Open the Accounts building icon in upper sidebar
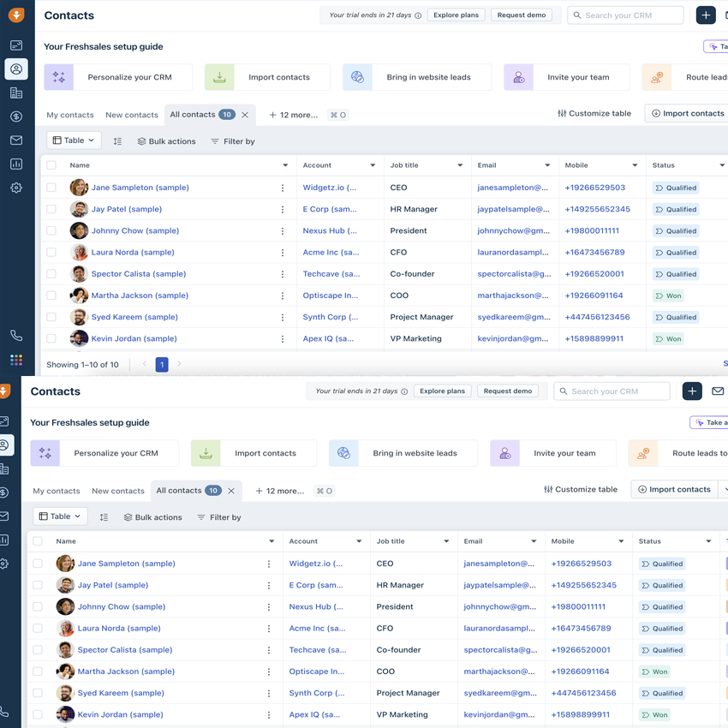Screen dimensions: 728x728 click(16, 92)
